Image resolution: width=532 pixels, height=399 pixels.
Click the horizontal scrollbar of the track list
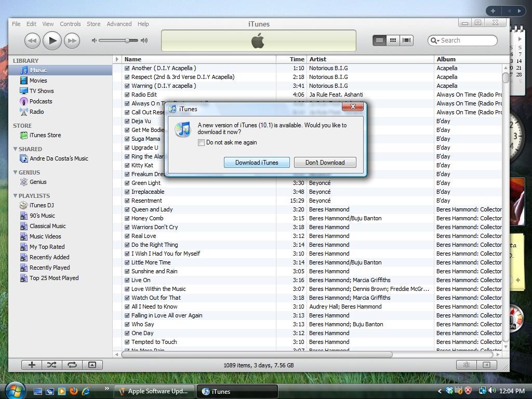coord(257,354)
